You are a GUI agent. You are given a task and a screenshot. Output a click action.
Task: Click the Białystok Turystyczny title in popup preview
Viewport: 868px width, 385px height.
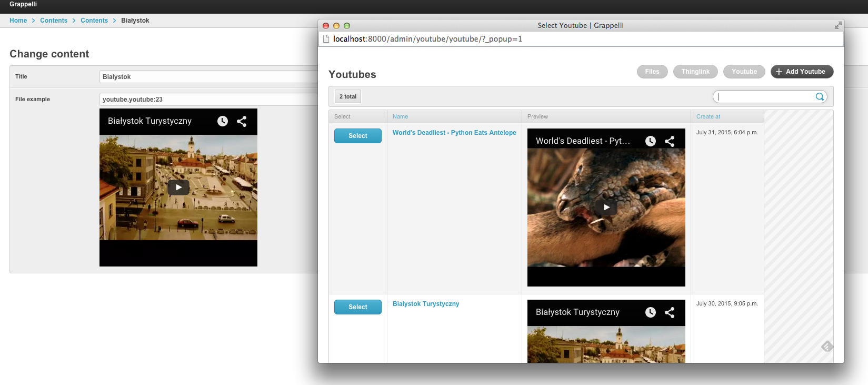coord(577,312)
